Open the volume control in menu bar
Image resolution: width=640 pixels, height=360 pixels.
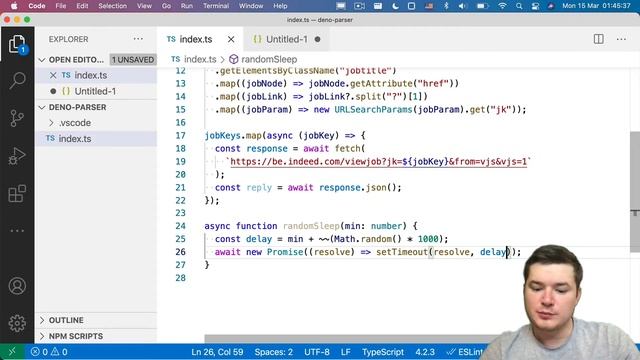click(462, 6)
